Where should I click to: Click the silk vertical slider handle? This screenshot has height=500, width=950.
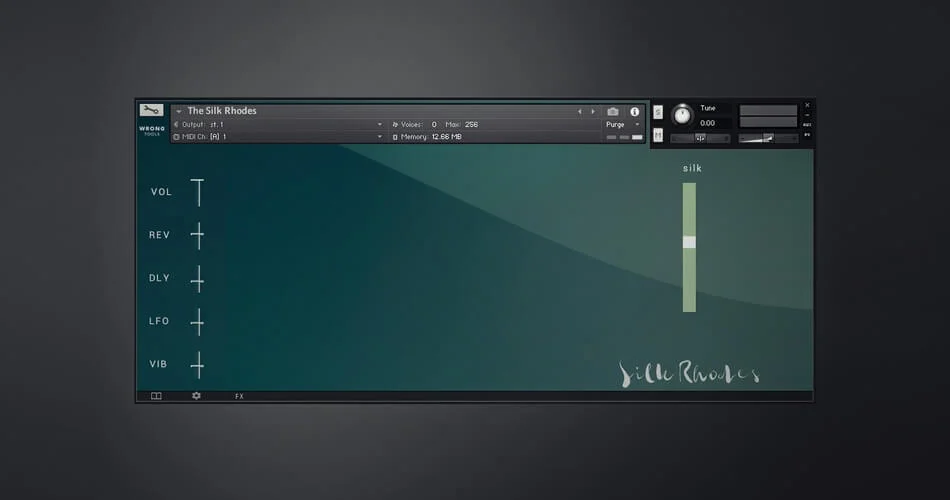[x=689, y=242]
